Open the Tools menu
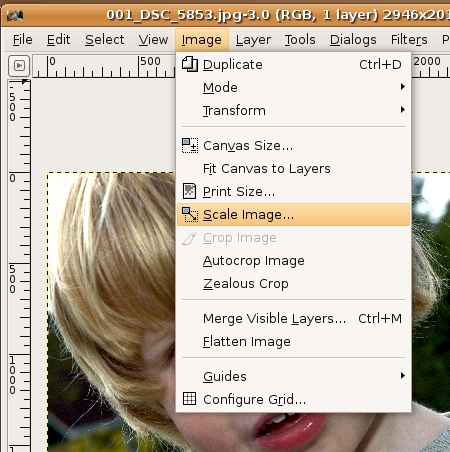Screen dimensions: 450x452 tap(300, 40)
